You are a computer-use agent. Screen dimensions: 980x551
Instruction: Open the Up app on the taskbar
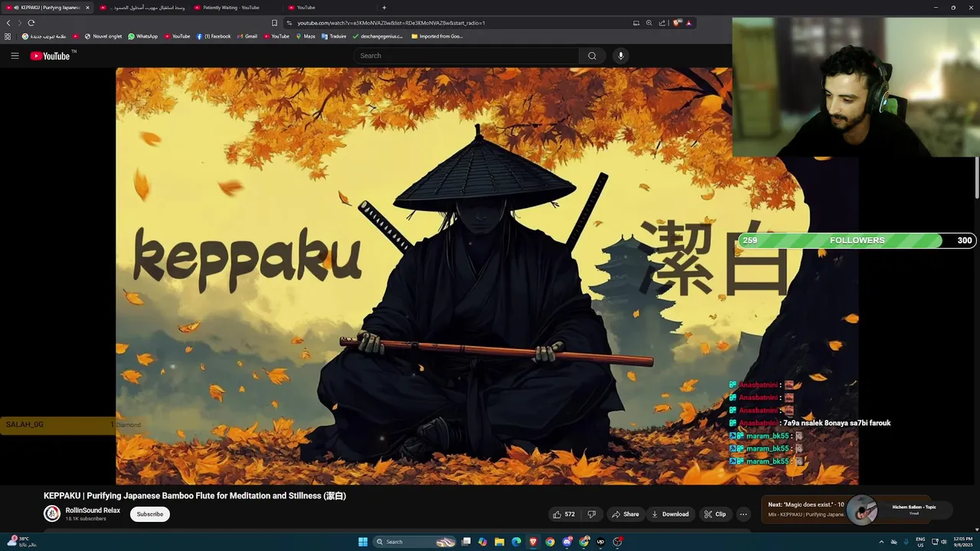[600, 542]
